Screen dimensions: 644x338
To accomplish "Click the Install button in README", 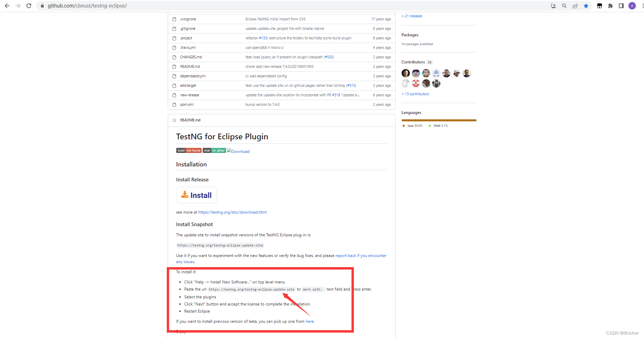I will (x=196, y=195).
